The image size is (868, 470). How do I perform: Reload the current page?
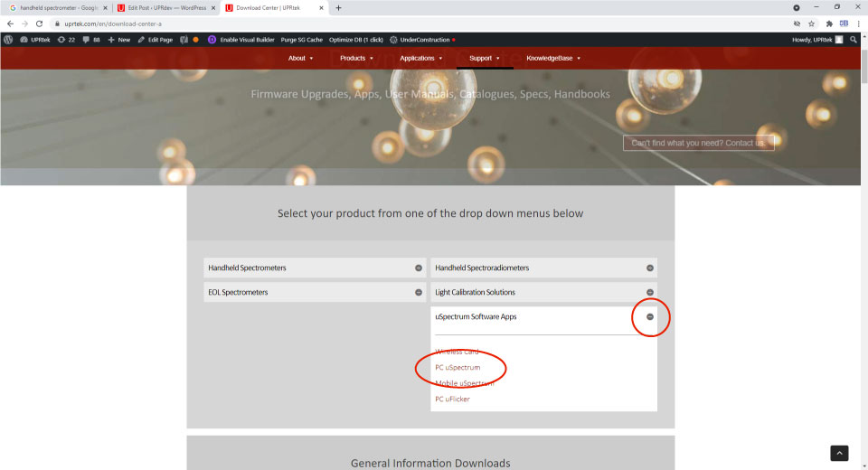[39, 23]
